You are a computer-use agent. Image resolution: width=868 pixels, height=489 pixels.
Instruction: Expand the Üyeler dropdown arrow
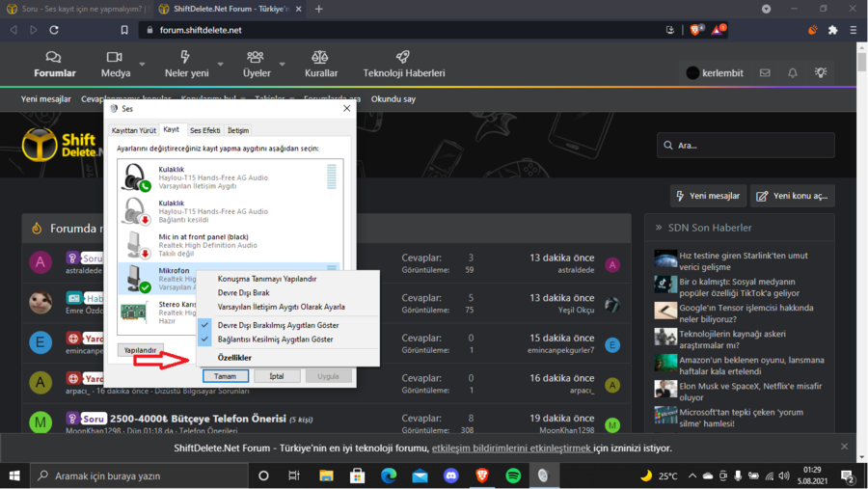pos(283,65)
